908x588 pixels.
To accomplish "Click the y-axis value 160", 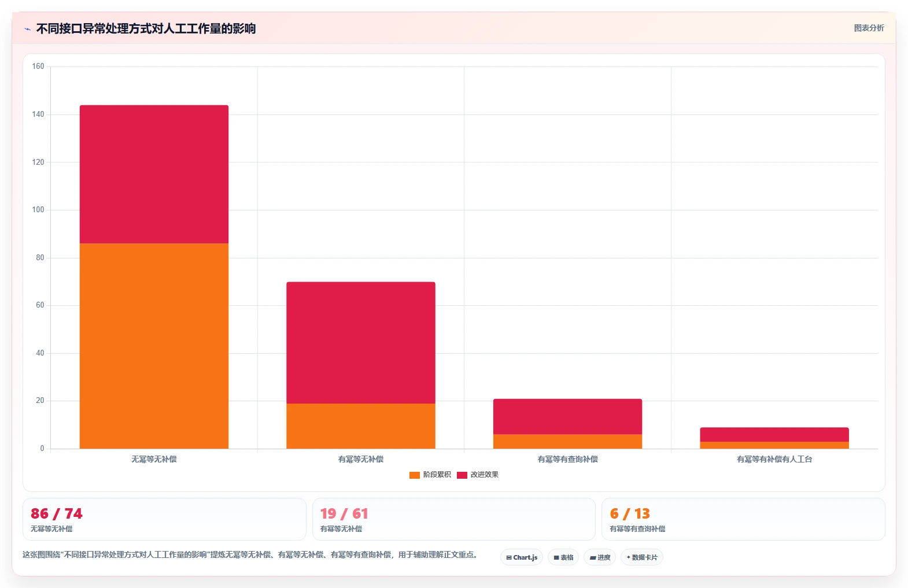I will (38, 66).
